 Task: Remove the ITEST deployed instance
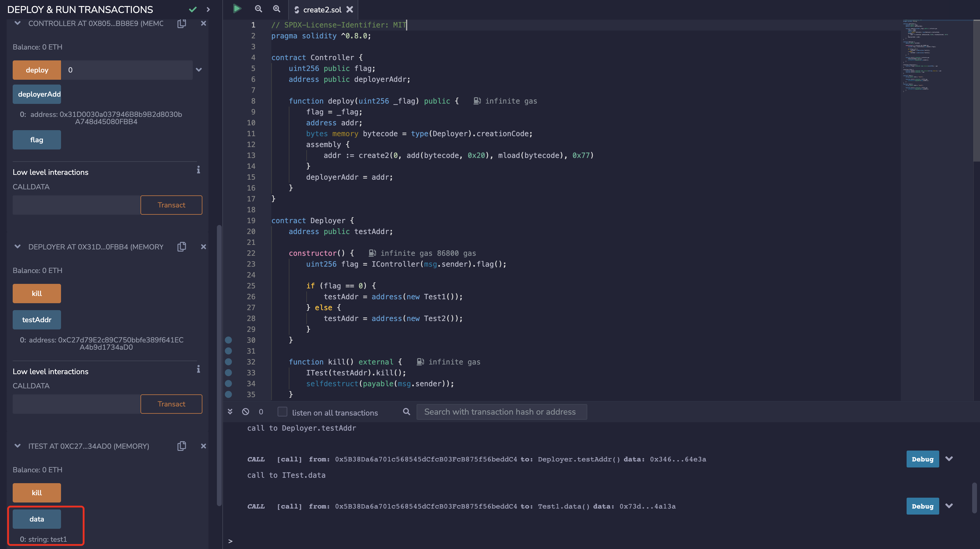tap(204, 446)
